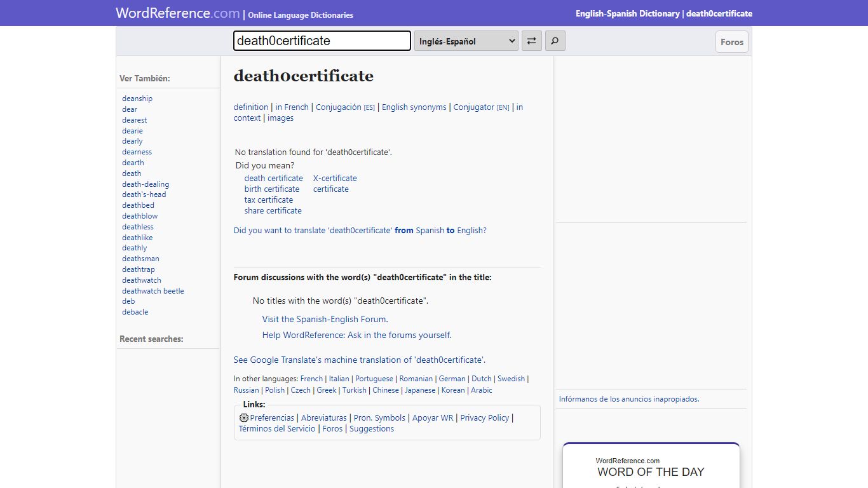Select suggestion 'death certificate'

(274, 178)
